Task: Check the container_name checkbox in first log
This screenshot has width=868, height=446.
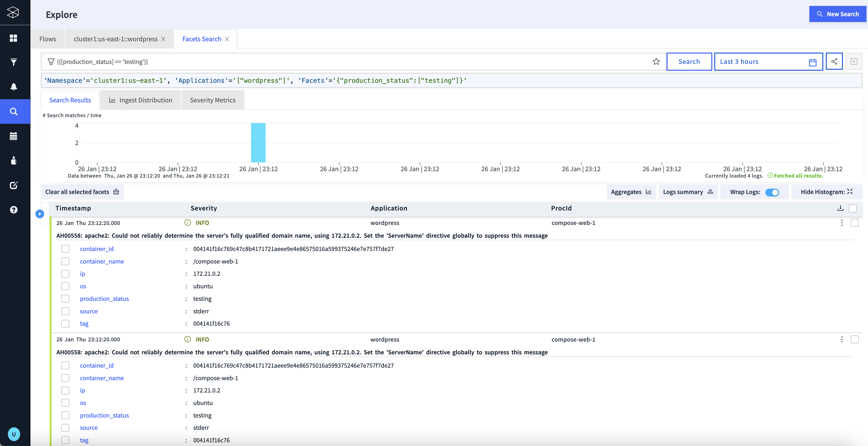Action: [x=65, y=261]
